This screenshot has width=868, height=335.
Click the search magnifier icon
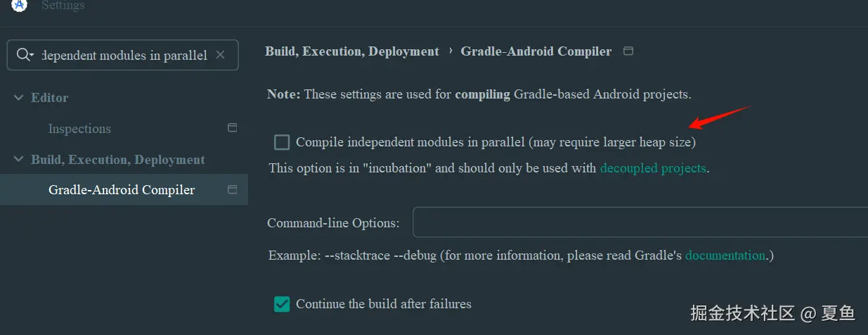pos(22,55)
